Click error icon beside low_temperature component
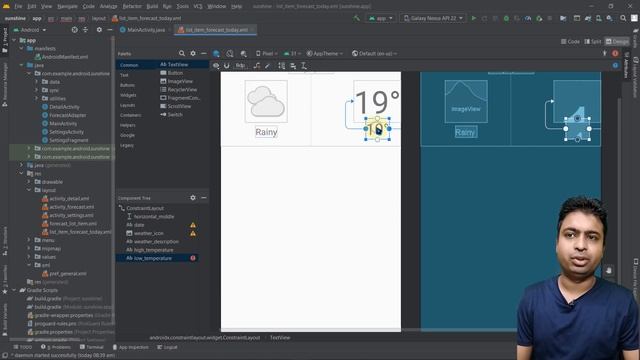 tap(193, 258)
